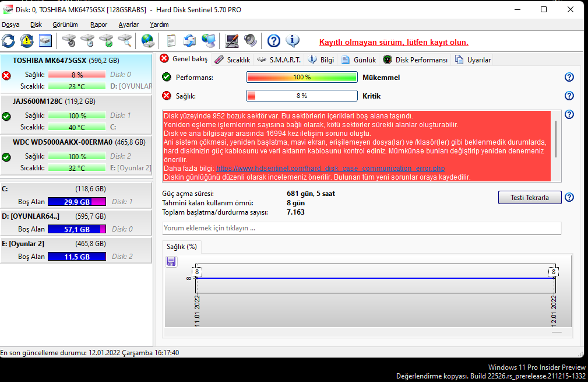Select the C: partition entry
The width and height of the screenshot is (588, 382).
pyautogui.click(x=76, y=195)
